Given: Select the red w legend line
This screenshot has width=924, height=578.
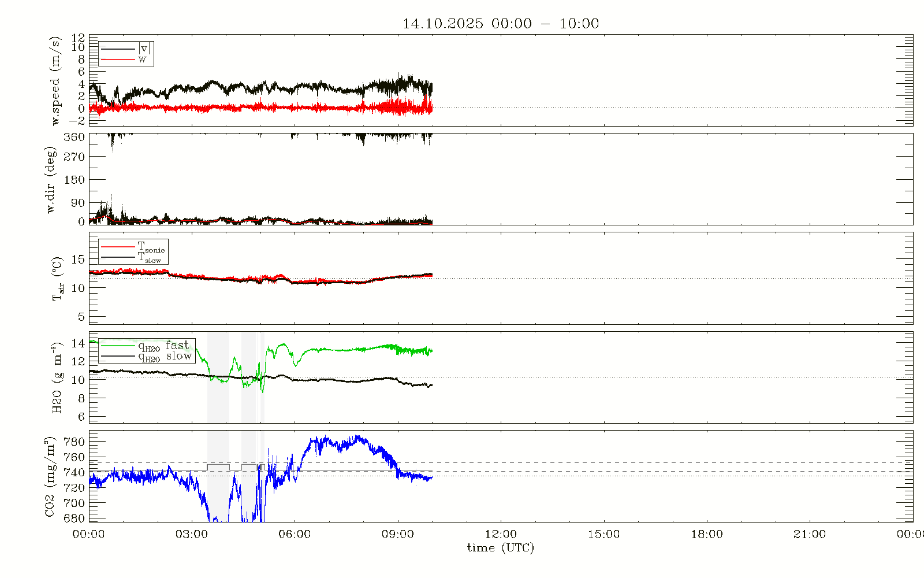Looking at the screenshot, I should point(118,60).
